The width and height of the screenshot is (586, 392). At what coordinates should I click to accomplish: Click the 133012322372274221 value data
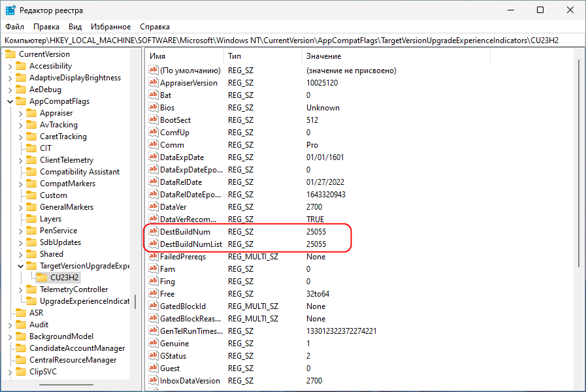(x=341, y=331)
